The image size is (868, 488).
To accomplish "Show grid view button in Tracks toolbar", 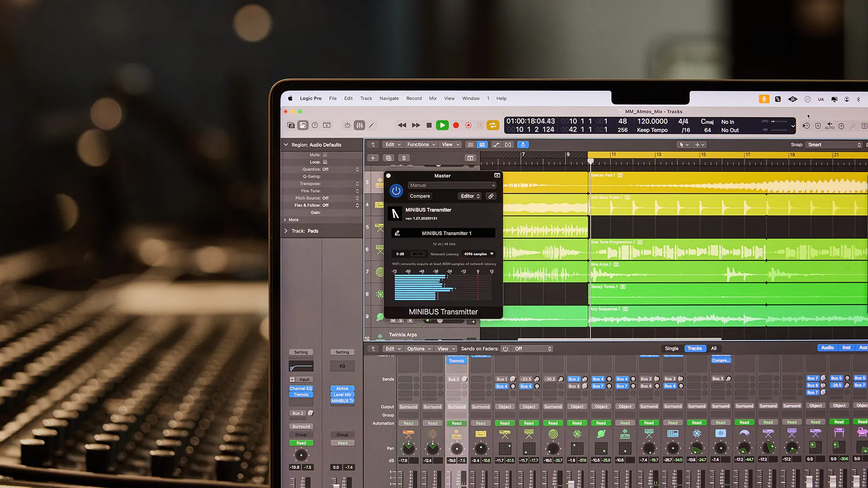I will [470, 145].
